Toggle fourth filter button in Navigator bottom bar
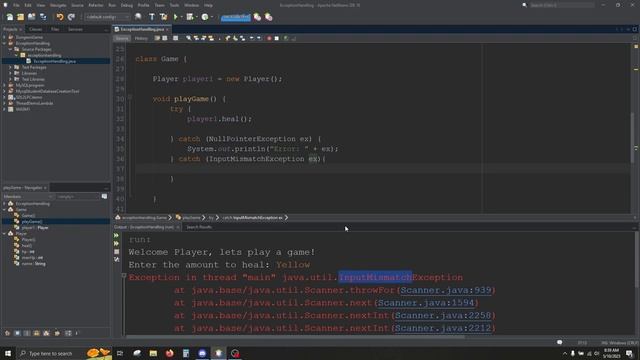Screen dimensions: 640x360 coord(36,333)
